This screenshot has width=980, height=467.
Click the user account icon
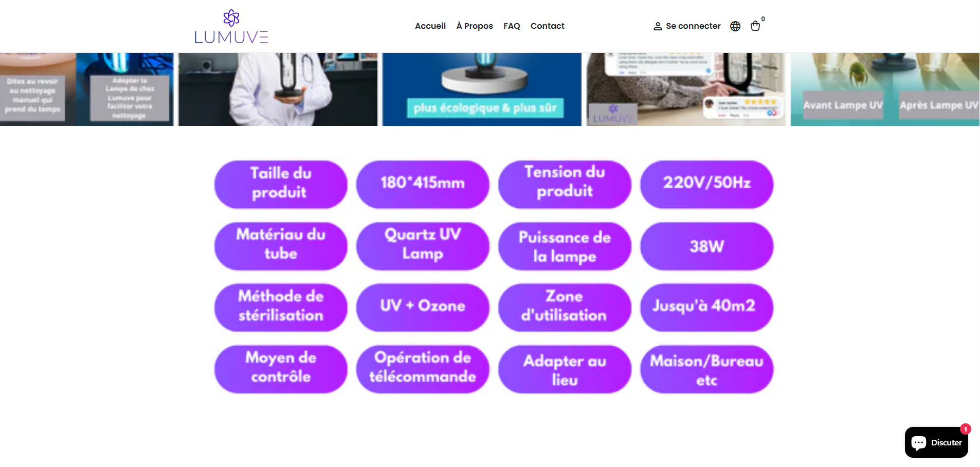point(658,26)
